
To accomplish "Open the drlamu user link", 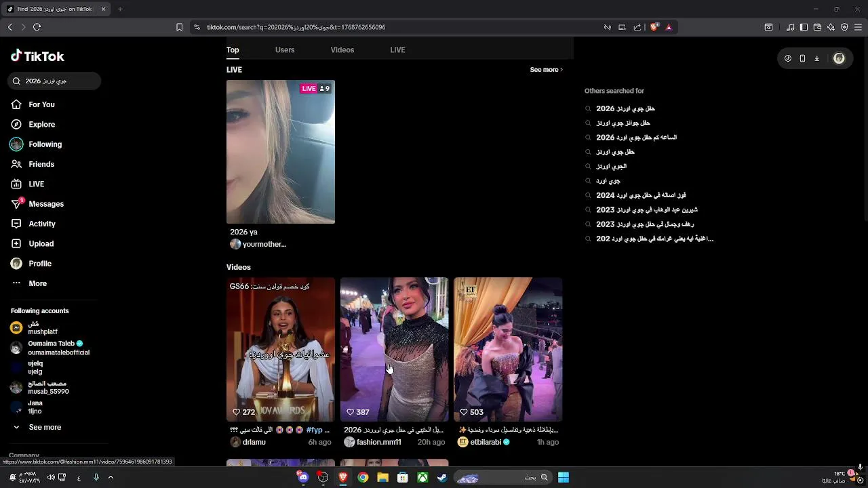I will 248,442.
